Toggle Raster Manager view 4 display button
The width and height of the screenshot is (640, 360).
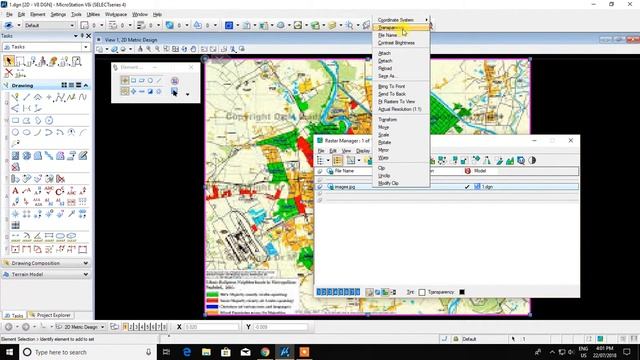click(x=336, y=292)
